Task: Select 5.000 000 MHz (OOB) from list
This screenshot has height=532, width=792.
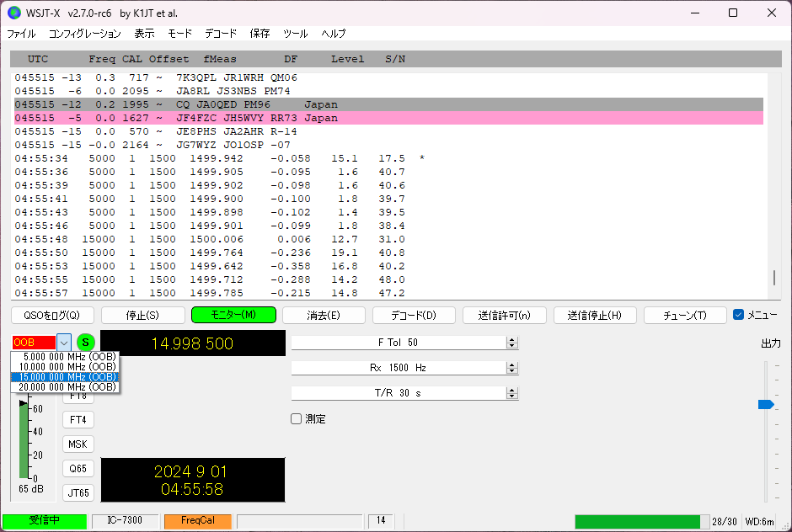Action: point(65,357)
